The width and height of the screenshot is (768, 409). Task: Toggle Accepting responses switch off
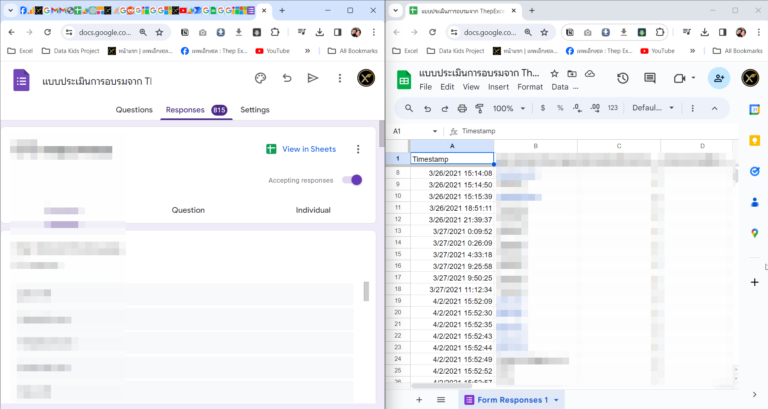pos(352,180)
